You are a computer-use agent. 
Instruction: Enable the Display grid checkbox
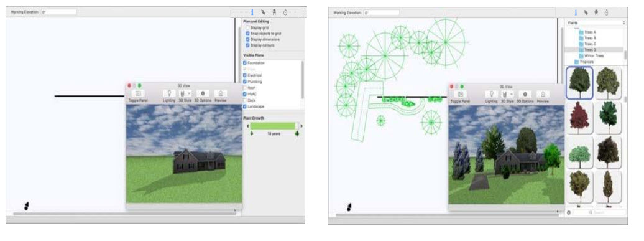click(x=247, y=27)
